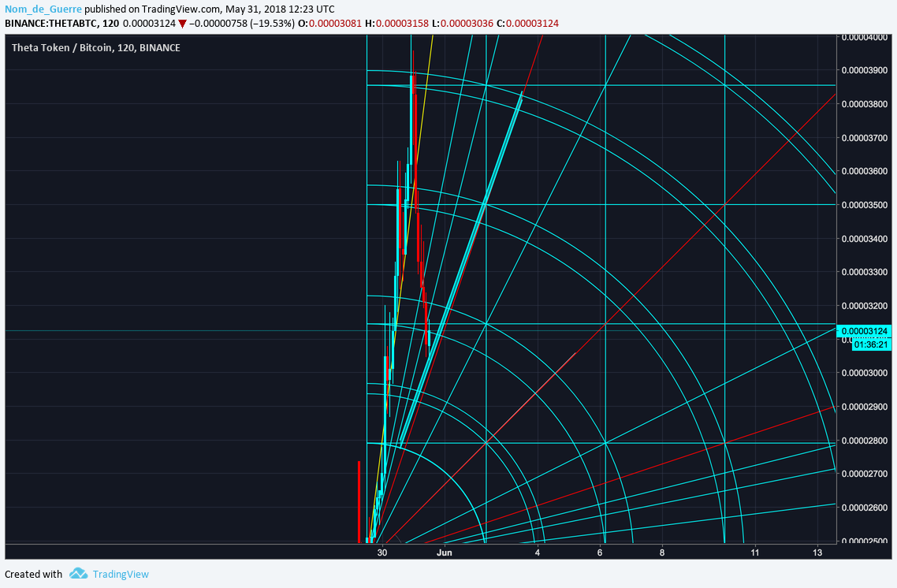This screenshot has height=588, width=897.
Task: Click the tall red volume bar near May 30
Action: pyautogui.click(x=359, y=501)
